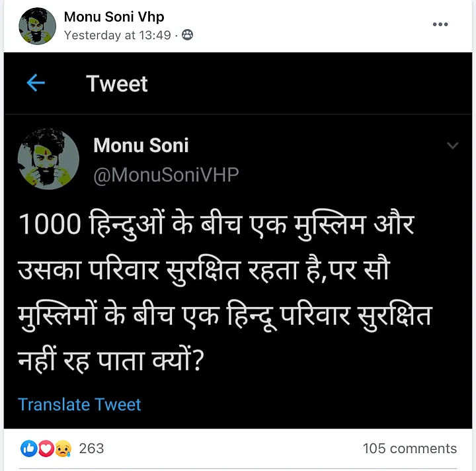Click the "Tweet" header title
This screenshot has width=476, height=471.
tap(117, 84)
